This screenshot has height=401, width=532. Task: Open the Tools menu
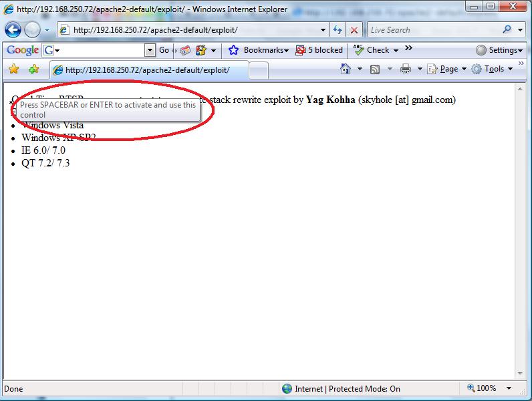pyautogui.click(x=492, y=70)
